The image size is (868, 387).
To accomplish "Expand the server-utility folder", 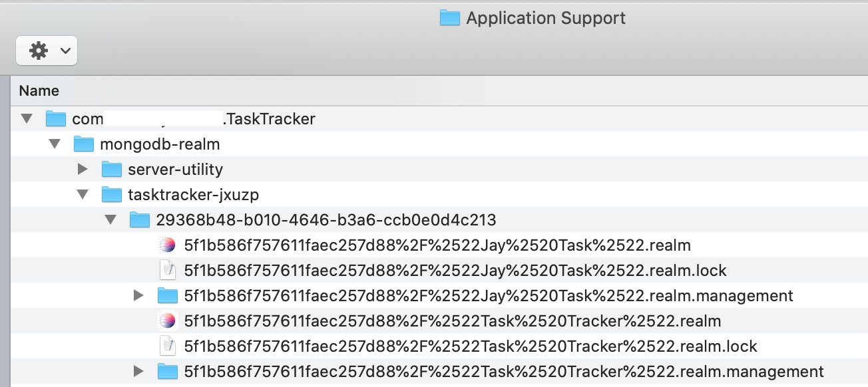I will pyautogui.click(x=83, y=170).
